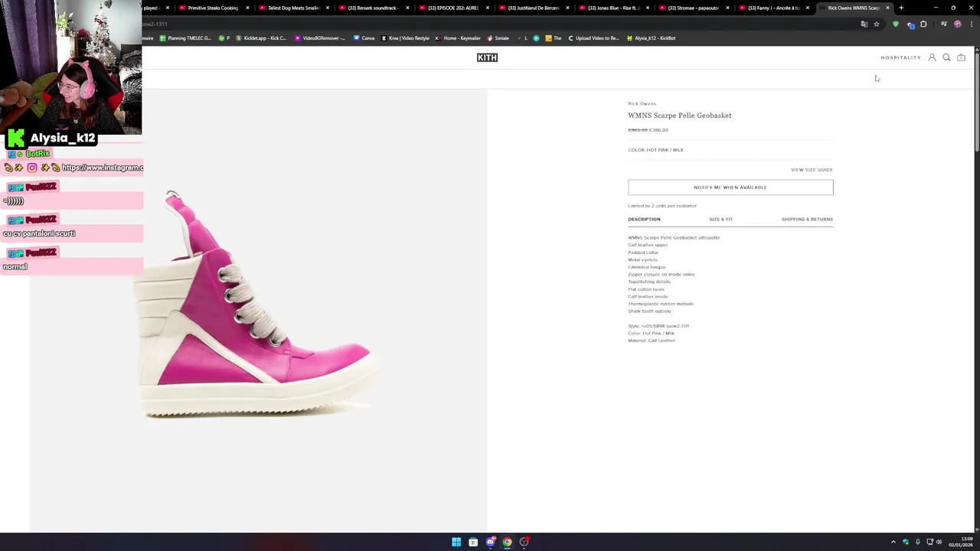The width and height of the screenshot is (980, 551).
Task: Click the Rick Owens brand link
Action: (642, 103)
